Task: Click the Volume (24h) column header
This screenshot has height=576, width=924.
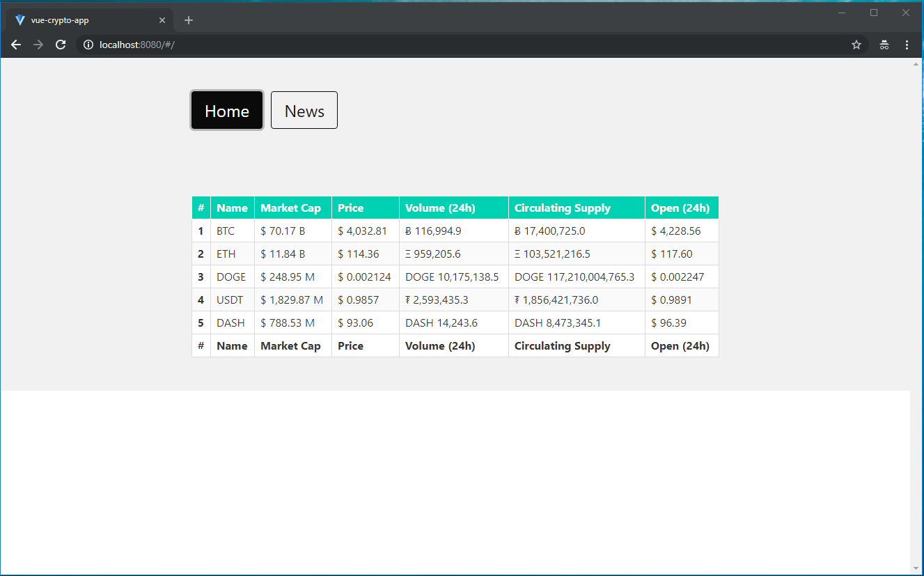Action: (x=439, y=207)
